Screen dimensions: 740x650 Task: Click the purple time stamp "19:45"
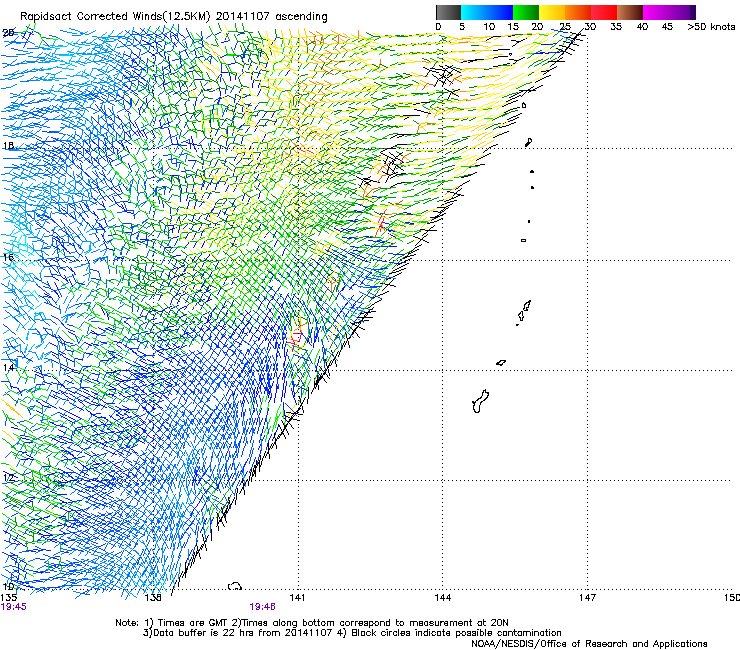pos(14,607)
